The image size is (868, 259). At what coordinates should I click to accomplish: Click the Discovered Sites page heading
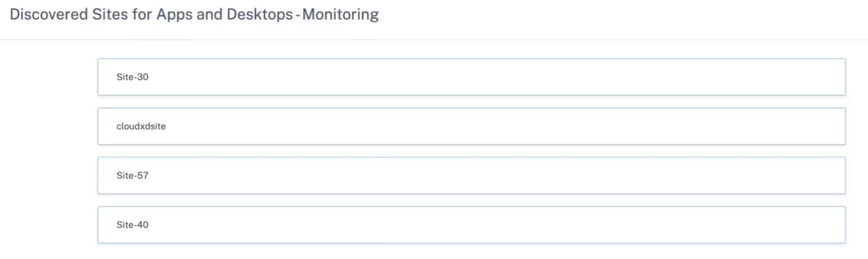tap(194, 14)
